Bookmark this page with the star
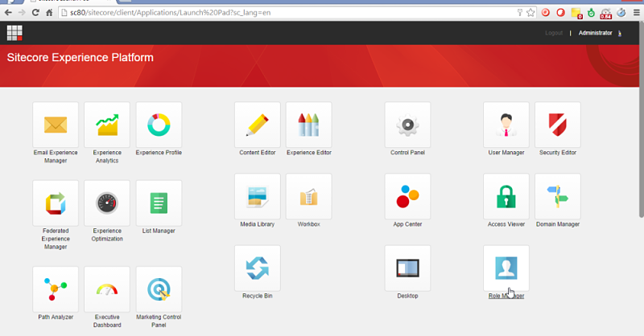644x336 pixels. point(530,13)
